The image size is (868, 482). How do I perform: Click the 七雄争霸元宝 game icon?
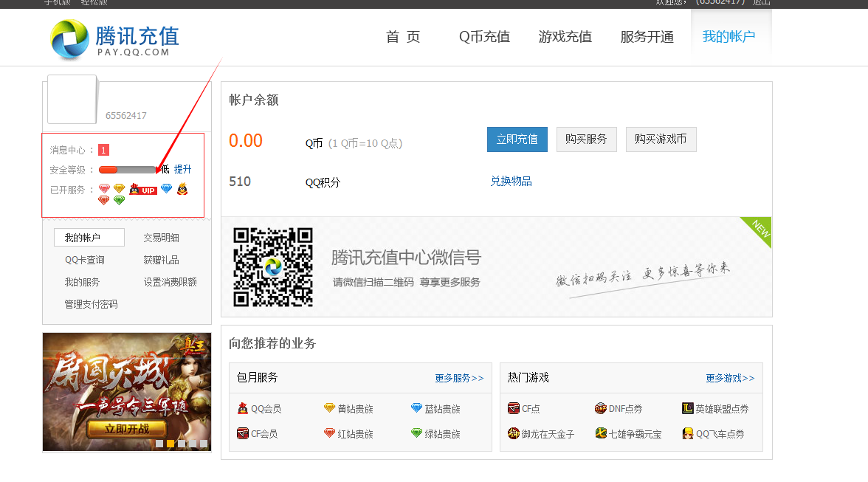pyautogui.click(x=601, y=433)
